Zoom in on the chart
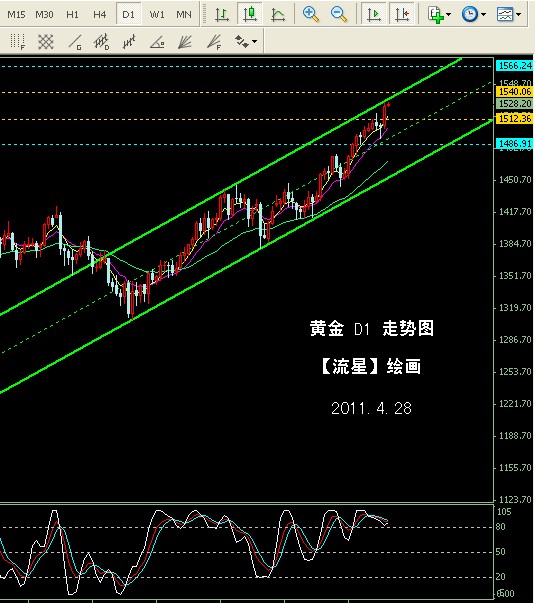Image resolution: width=535 pixels, height=603 pixels. coord(310,14)
